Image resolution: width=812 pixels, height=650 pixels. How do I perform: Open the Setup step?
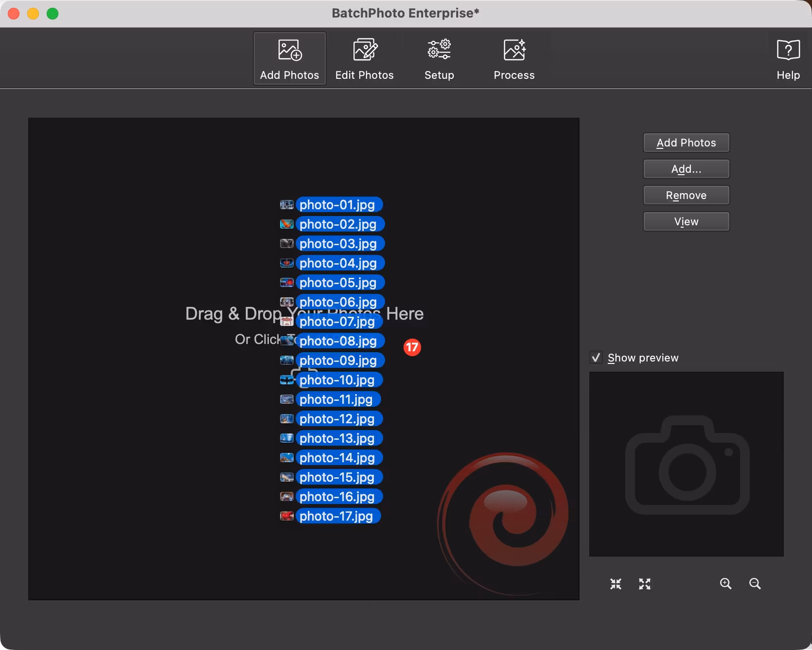pos(439,59)
